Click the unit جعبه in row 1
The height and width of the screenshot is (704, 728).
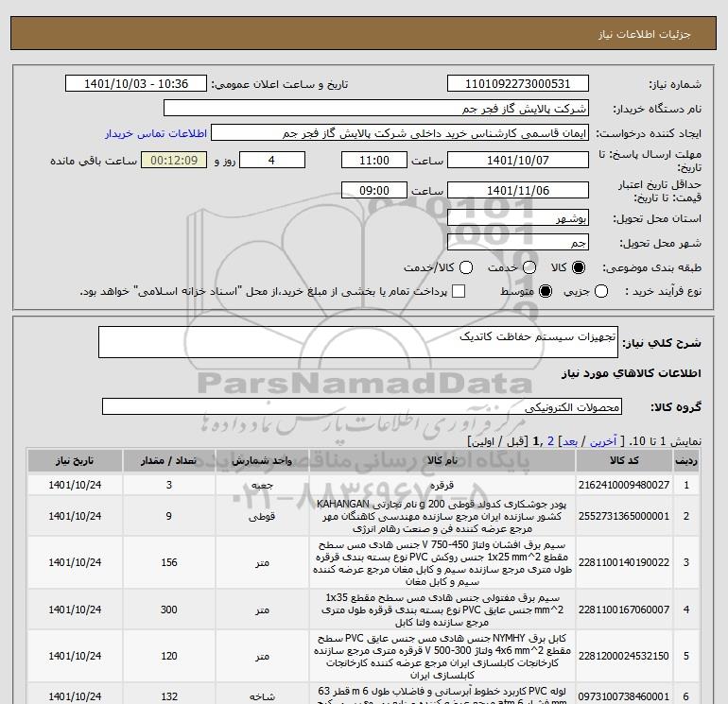click(x=262, y=486)
